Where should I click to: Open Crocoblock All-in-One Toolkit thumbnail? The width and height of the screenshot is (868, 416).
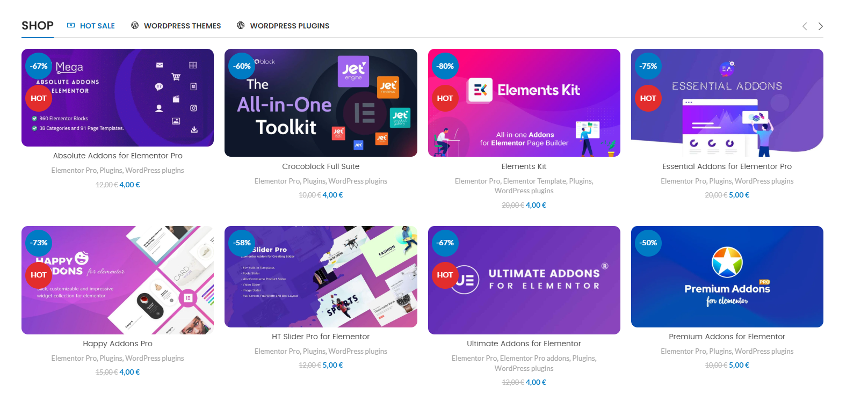tap(321, 103)
